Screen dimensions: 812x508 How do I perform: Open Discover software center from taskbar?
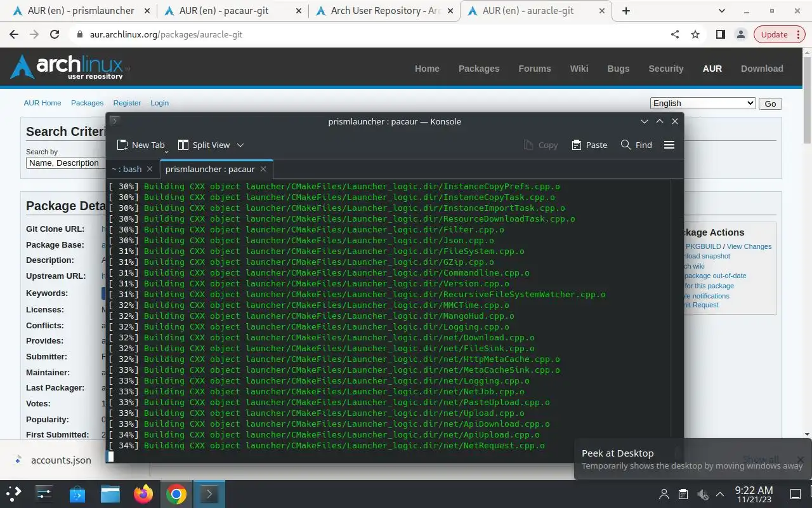77,493
